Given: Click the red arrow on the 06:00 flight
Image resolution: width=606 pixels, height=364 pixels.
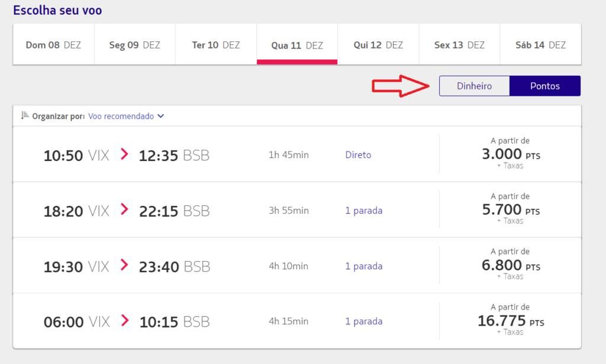Looking at the screenshot, I should pyautogui.click(x=124, y=321).
